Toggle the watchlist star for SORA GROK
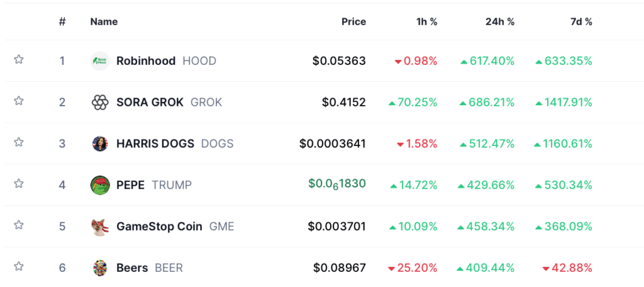This screenshot has height=287, width=644. pos(19,101)
